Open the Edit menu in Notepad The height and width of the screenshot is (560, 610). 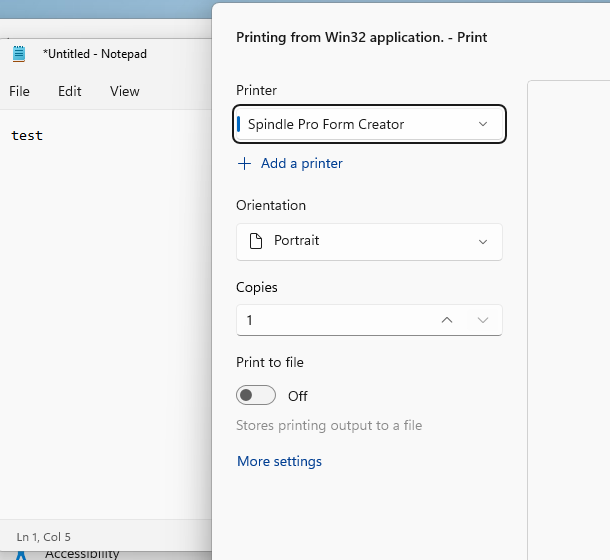(70, 91)
